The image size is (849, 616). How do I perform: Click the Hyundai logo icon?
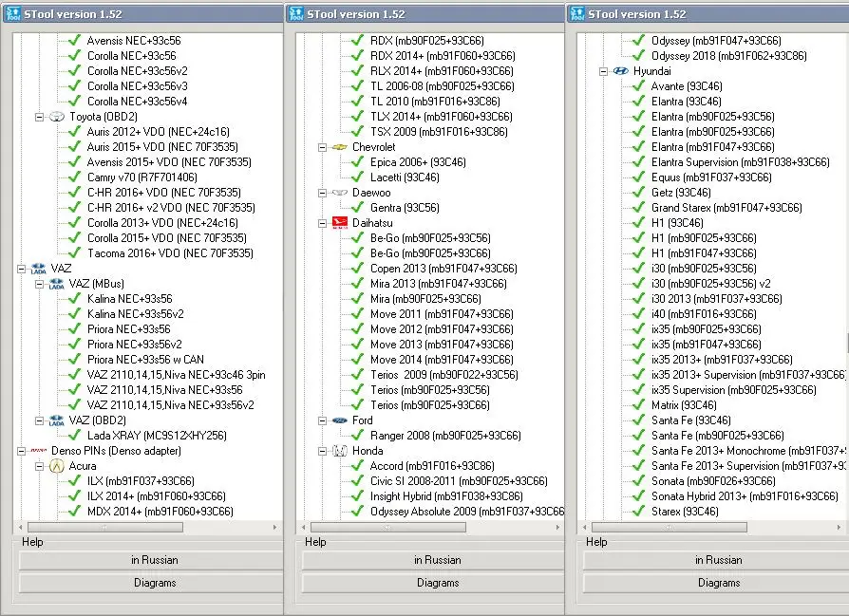click(621, 71)
